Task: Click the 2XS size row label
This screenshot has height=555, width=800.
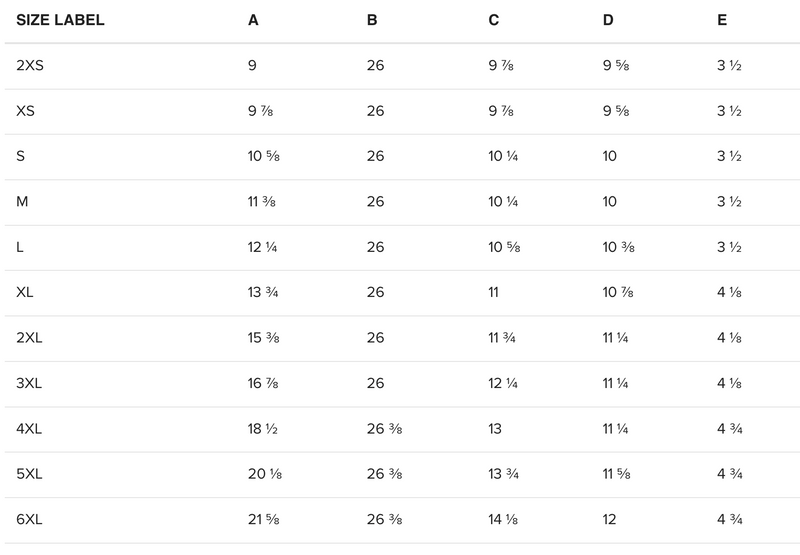Action: [30, 66]
